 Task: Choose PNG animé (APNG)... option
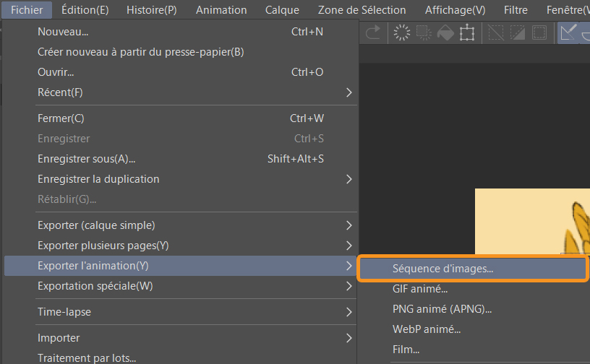tap(442, 309)
